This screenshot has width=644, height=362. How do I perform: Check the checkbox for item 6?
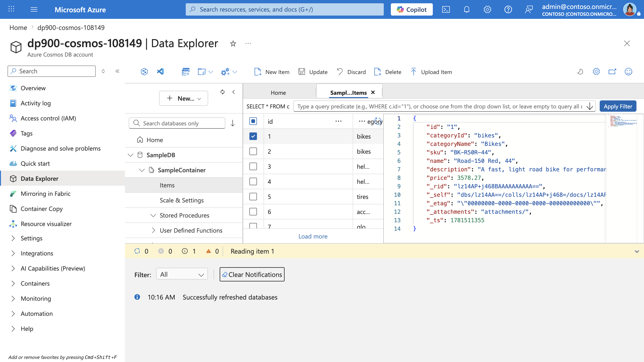coord(253,212)
